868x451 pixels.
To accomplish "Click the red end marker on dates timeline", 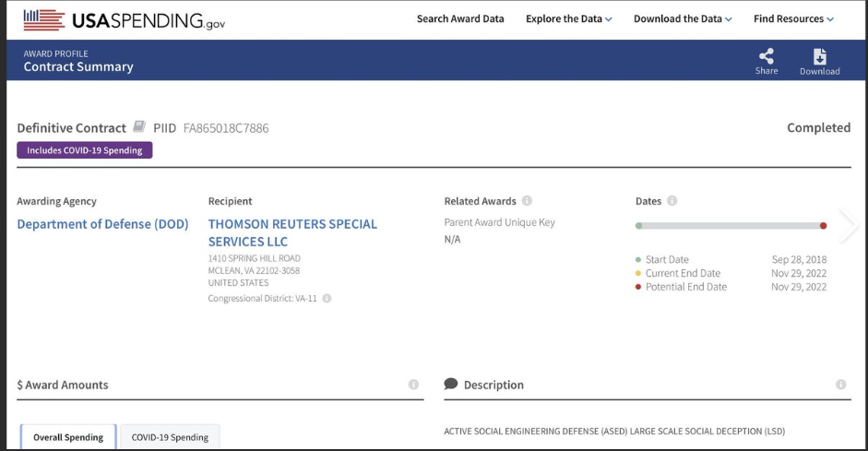I will [x=823, y=225].
